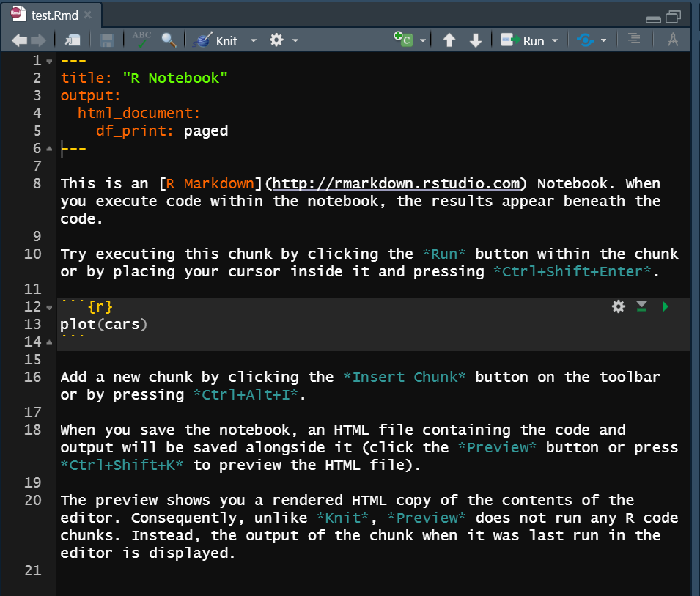This screenshot has height=596, width=700.
Task: Click '*Run*' text on line 10
Action: pyautogui.click(x=443, y=254)
